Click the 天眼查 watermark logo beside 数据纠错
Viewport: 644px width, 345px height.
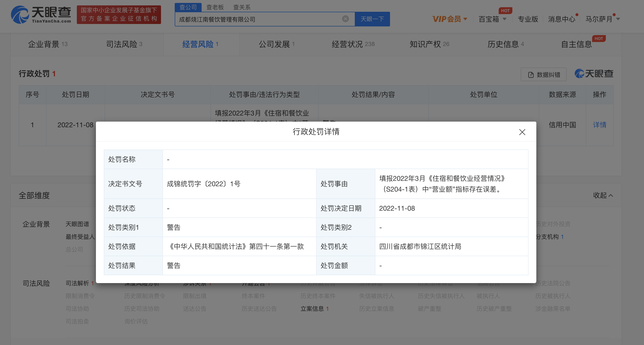point(594,74)
